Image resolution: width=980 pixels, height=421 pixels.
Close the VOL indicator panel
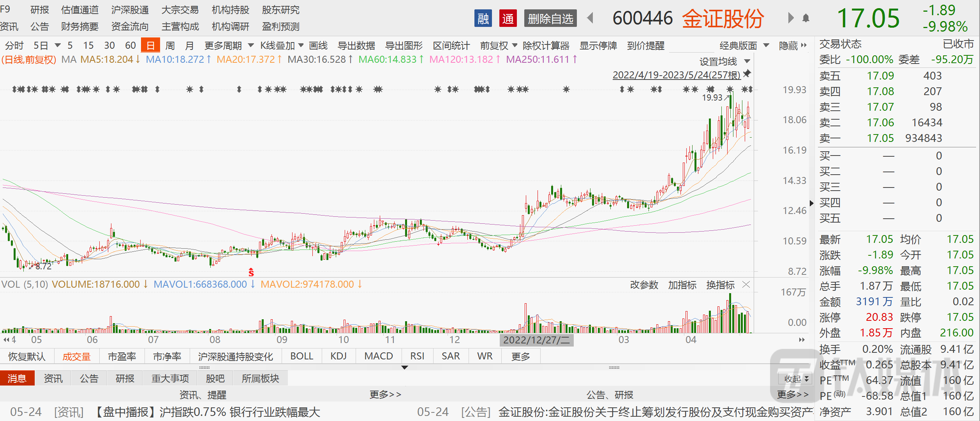(x=746, y=285)
